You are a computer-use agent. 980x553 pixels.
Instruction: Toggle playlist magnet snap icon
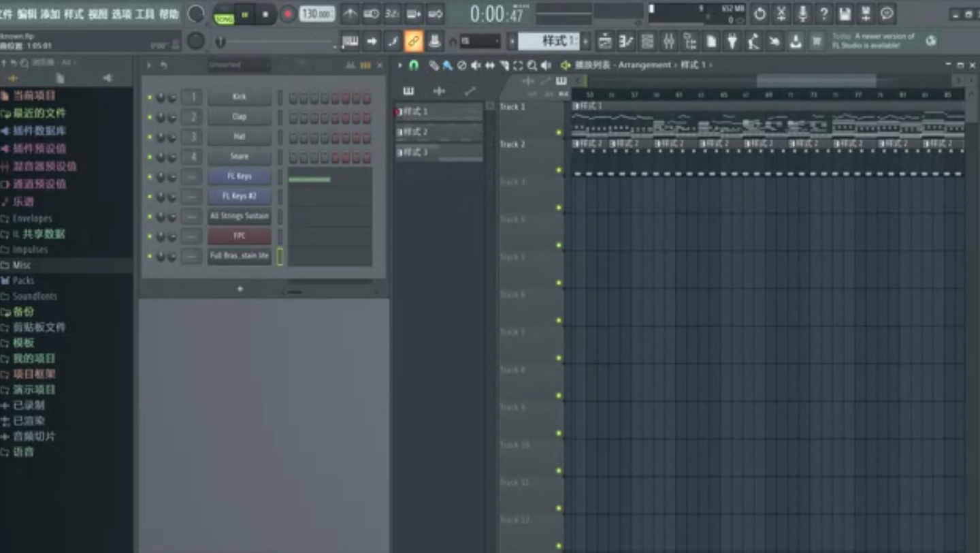point(414,65)
